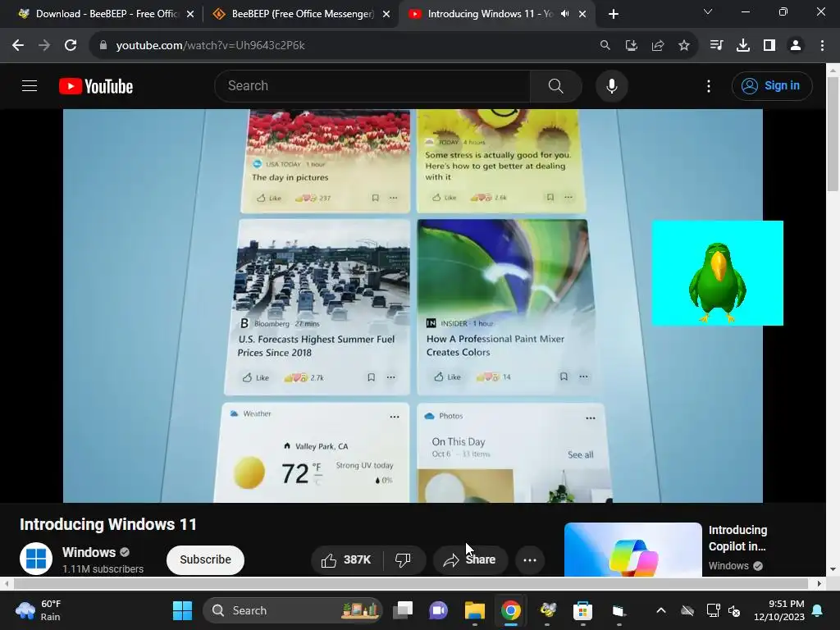This screenshot has height=630, width=840.
Task: Click the address bar URL
Action: pos(210,46)
